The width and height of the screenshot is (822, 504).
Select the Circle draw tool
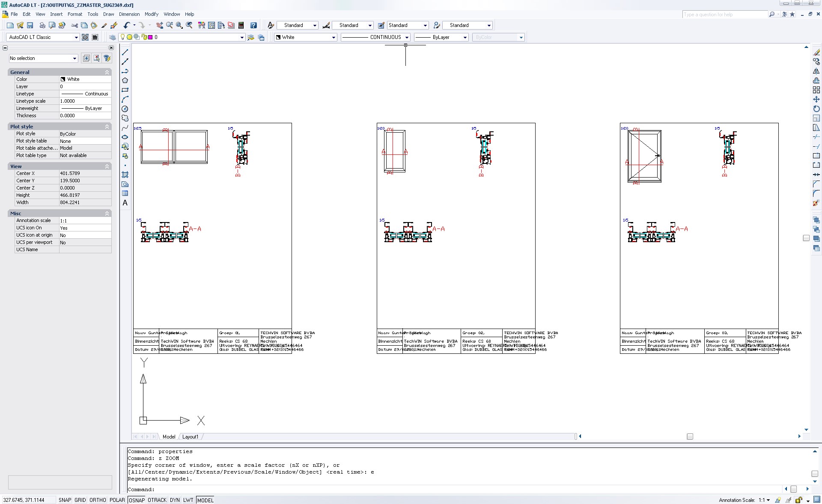click(x=125, y=109)
